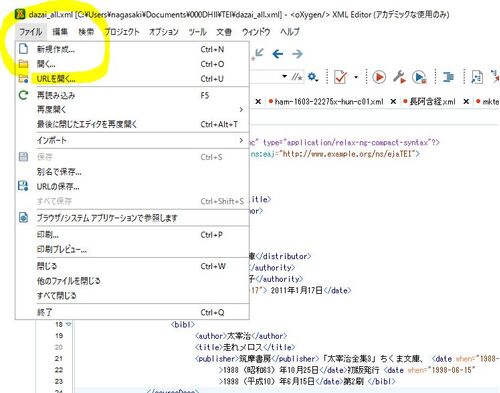Viewport: 500px width, 393px height.
Task: Open the オプション menu
Action: [x=164, y=32]
